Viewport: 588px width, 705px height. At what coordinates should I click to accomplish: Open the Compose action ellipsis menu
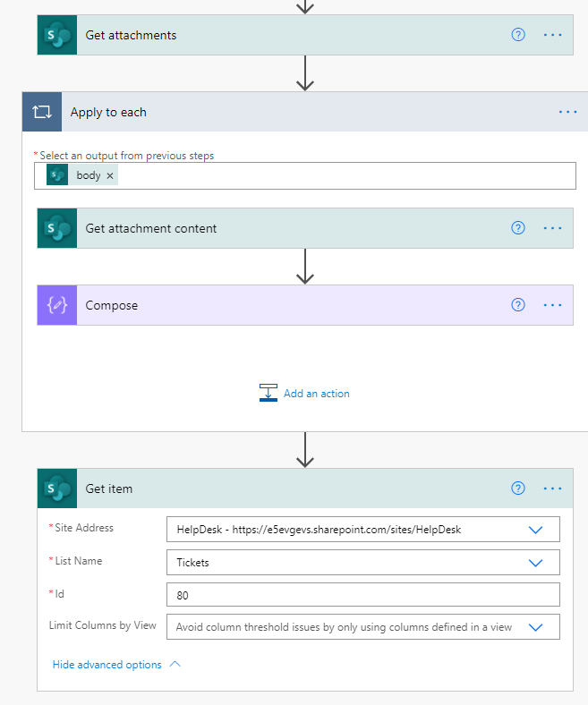pos(553,305)
